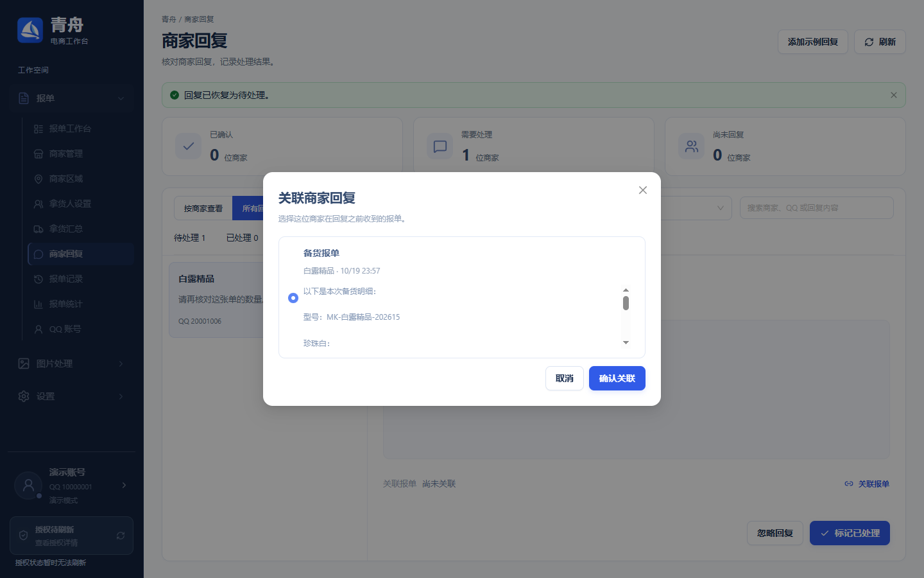
Task: Click the 尚未回复 people stat icon
Action: point(692,146)
